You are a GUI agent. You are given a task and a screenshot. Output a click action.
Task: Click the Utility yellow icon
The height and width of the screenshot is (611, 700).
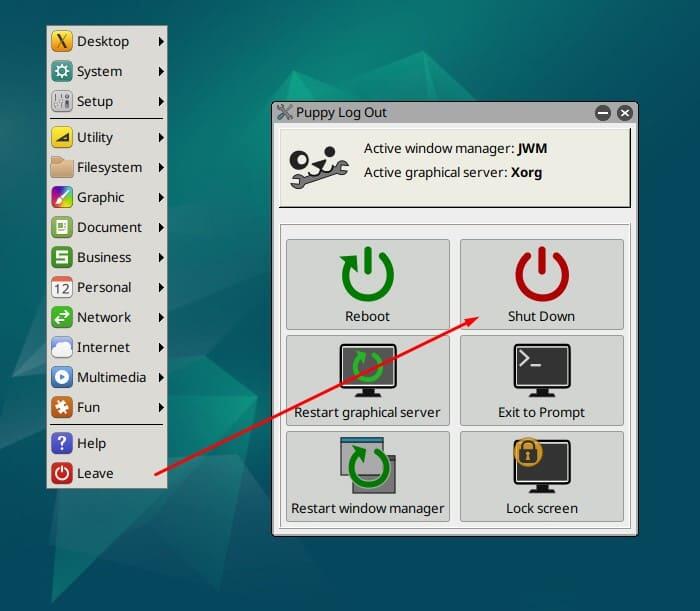pyautogui.click(x=62, y=137)
